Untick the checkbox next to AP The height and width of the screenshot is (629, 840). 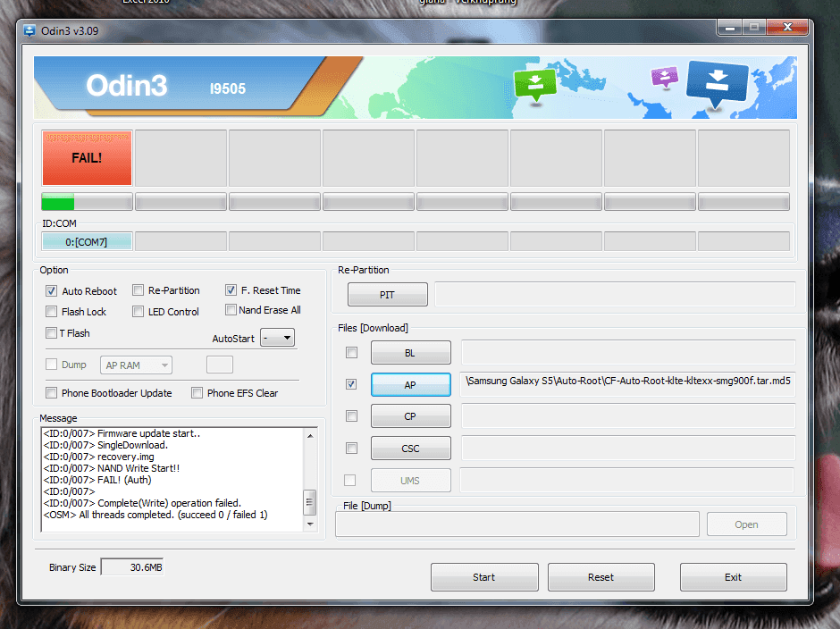coord(351,385)
